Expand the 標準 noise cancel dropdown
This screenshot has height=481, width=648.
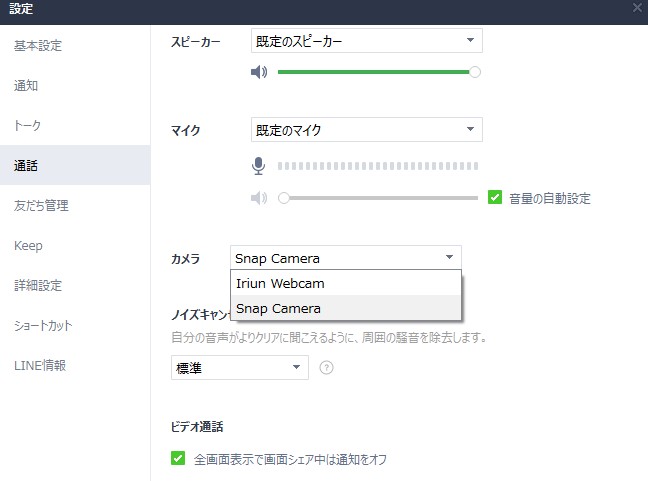coord(239,368)
